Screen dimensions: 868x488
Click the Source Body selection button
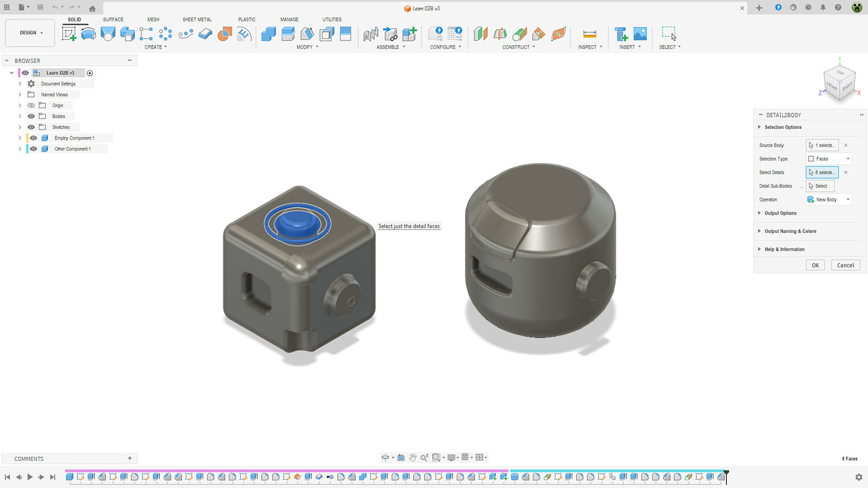822,145
